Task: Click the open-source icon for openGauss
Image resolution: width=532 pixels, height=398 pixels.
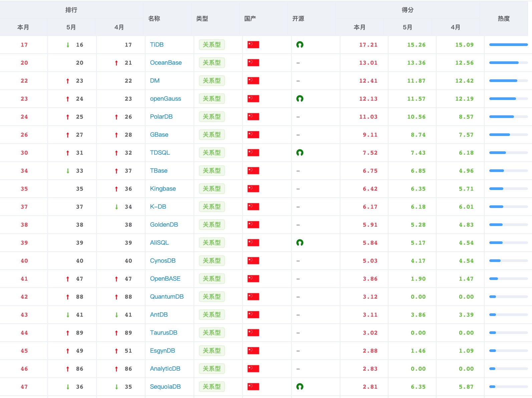Action: [x=300, y=99]
